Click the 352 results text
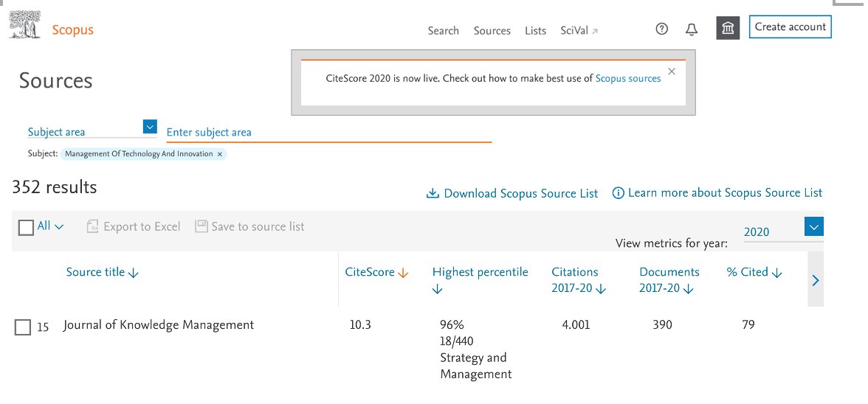 [x=55, y=187]
